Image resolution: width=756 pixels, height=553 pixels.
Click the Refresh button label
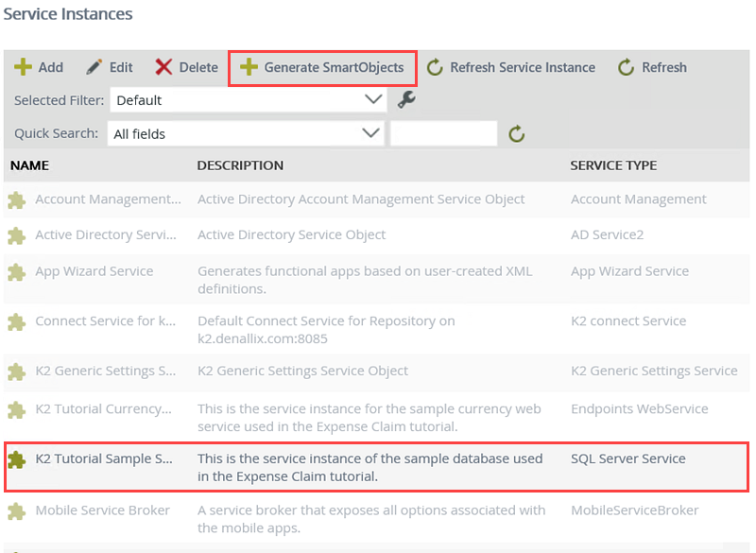point(664,67)
